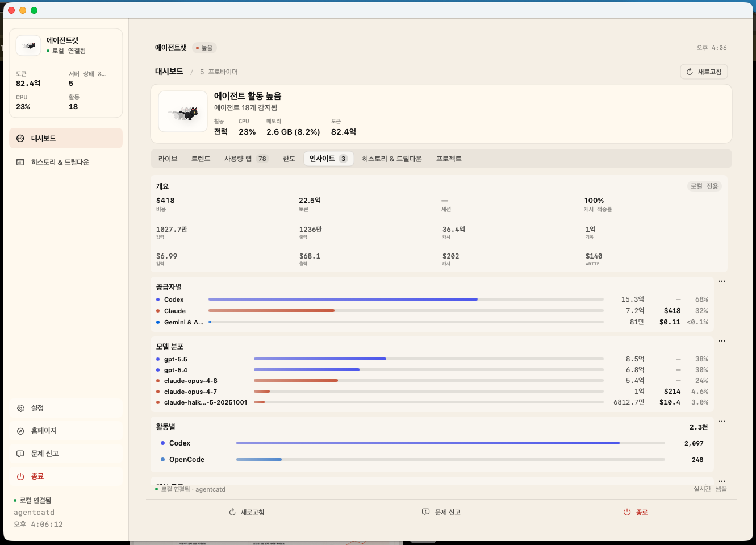
Task: Click the gpt-5.4 model row label
Action: coord(176,370)
